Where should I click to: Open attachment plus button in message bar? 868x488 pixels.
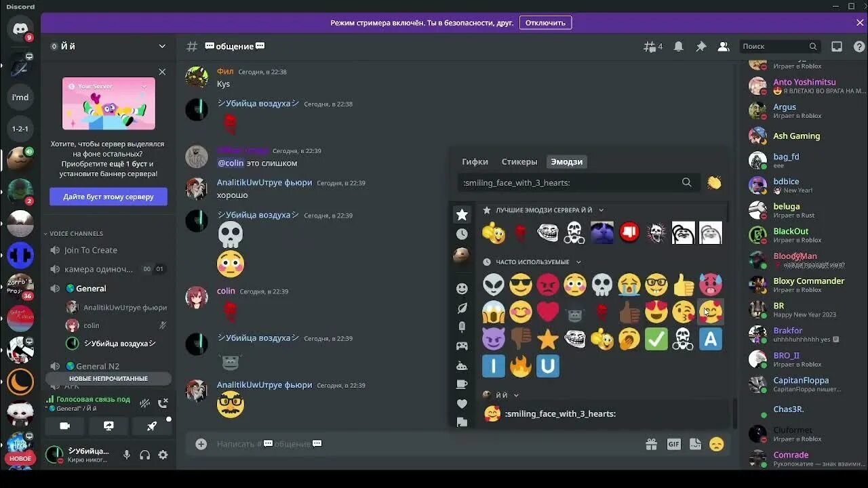pyautogui.click(x=201, y=444)
